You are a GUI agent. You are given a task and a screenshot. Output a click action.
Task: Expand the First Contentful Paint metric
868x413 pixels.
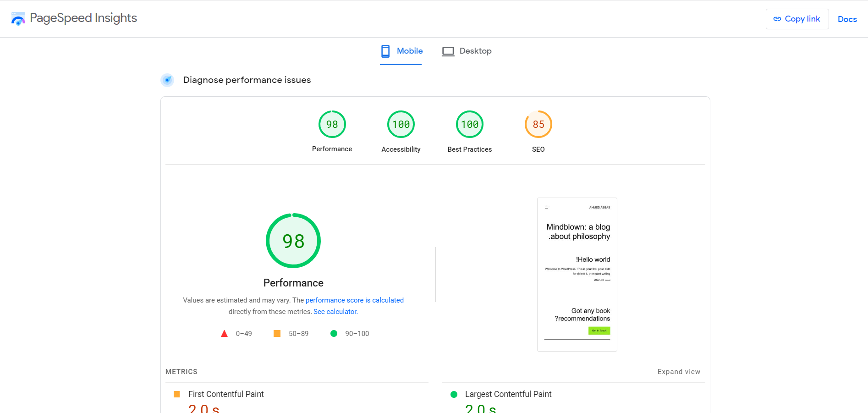(226, 394)
